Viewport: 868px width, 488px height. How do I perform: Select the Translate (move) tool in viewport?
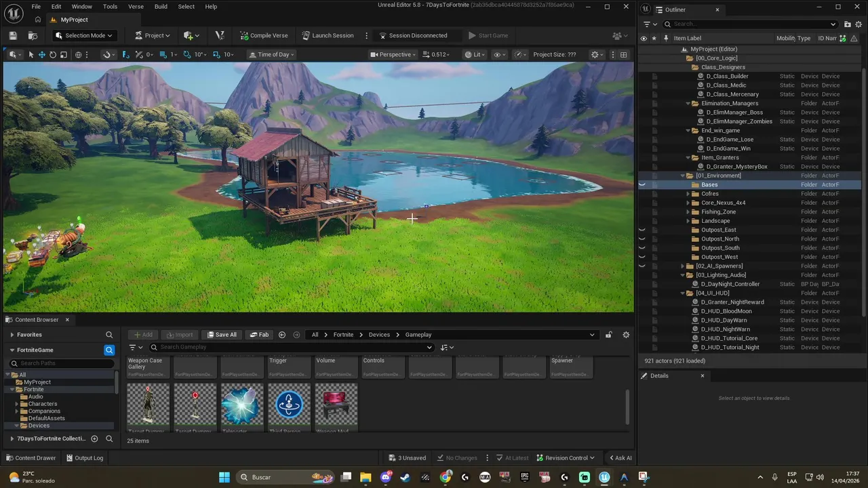[41, 54]
